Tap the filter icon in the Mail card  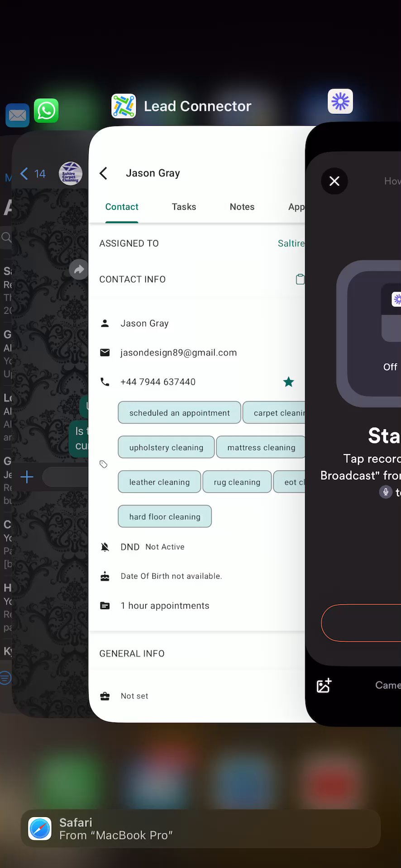click(5, 678)
